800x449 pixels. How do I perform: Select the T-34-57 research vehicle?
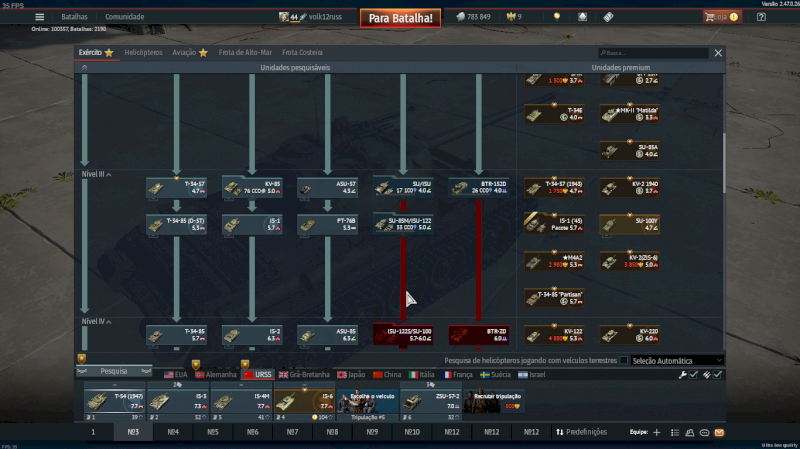(177, 187)
